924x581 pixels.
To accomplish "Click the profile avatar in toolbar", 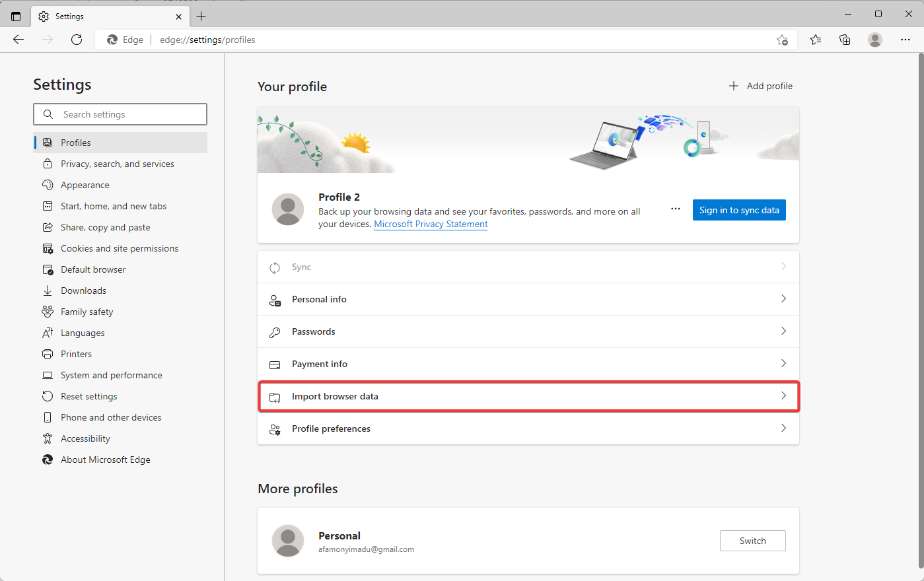I will [x=875, y=40].
